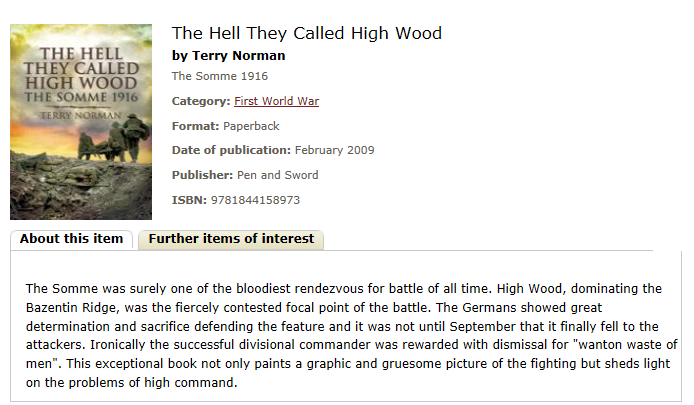Follow the First World War category link
694x405 pixels.
tap(277, 101)
